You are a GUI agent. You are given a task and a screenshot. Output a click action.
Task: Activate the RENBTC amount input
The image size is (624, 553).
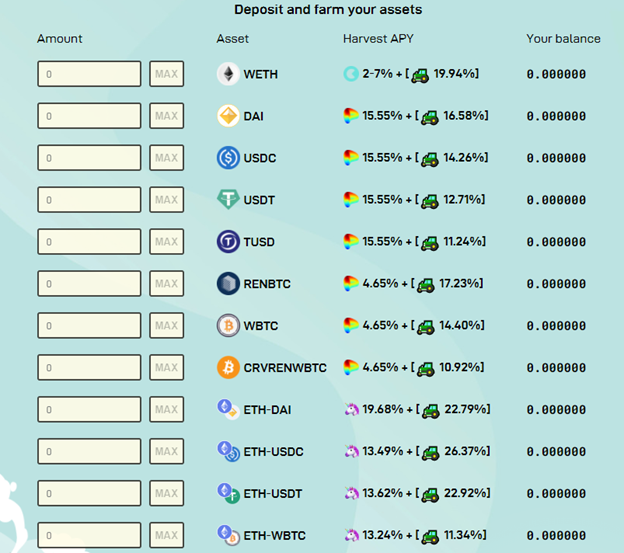pyautogui.click(x=89, y=284)
